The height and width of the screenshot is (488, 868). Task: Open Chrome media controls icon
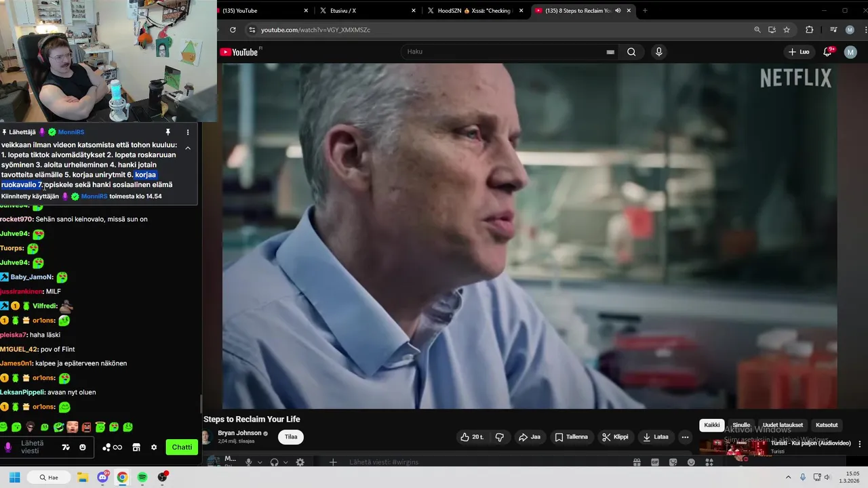(833, 30)
